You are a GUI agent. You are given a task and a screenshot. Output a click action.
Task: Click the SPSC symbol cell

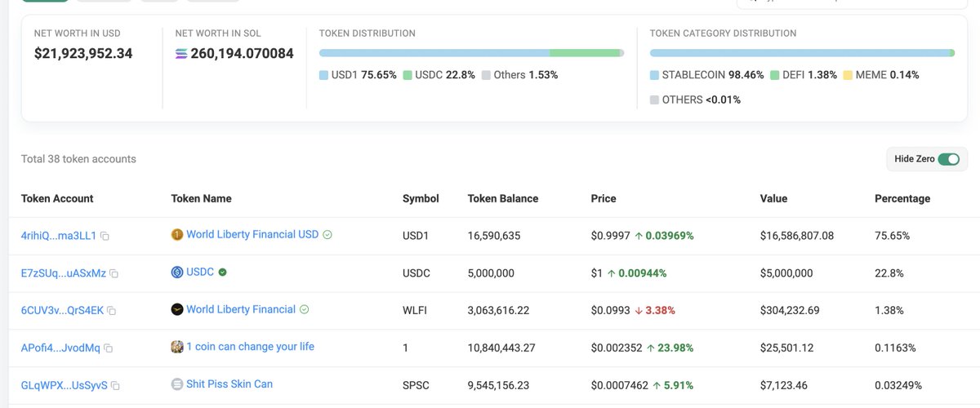[416, 386]
